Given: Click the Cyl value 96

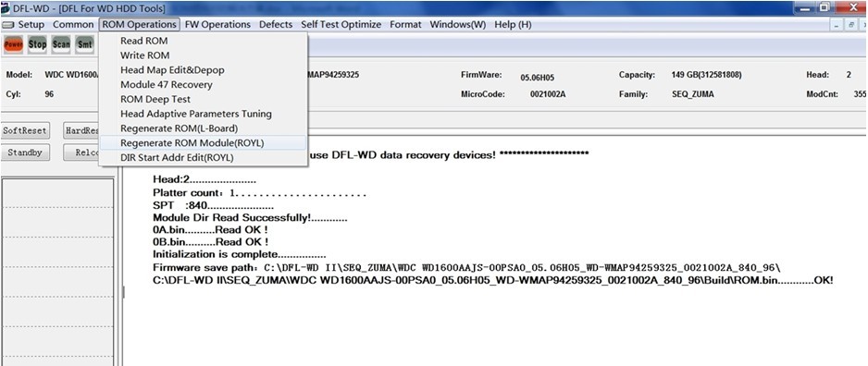Looking at the screenshot, I should point(49,94).
